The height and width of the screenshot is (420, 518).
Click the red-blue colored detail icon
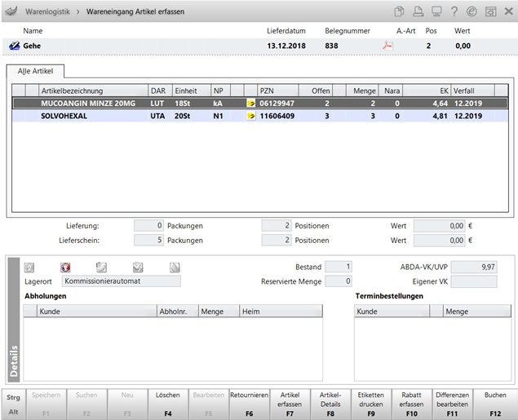pos(65,267)
